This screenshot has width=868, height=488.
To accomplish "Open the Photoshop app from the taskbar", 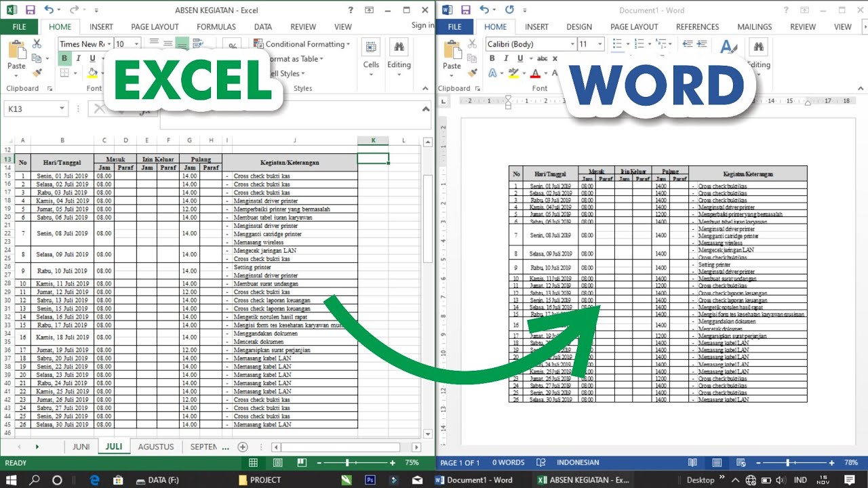I will click(x=370, y=480).
